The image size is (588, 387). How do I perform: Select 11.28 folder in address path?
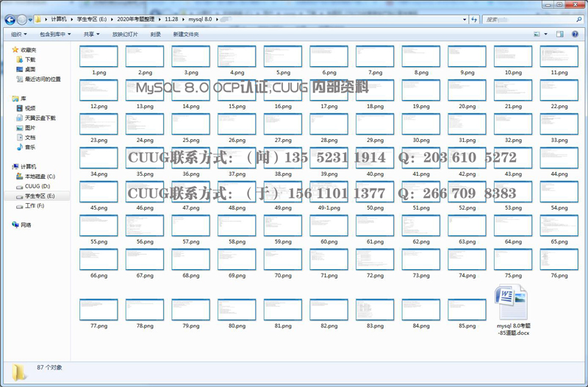click(x=171, y=19)
